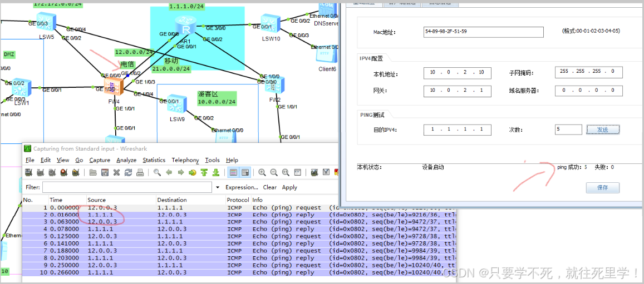Click the AR1 router icon

[183, 27]
